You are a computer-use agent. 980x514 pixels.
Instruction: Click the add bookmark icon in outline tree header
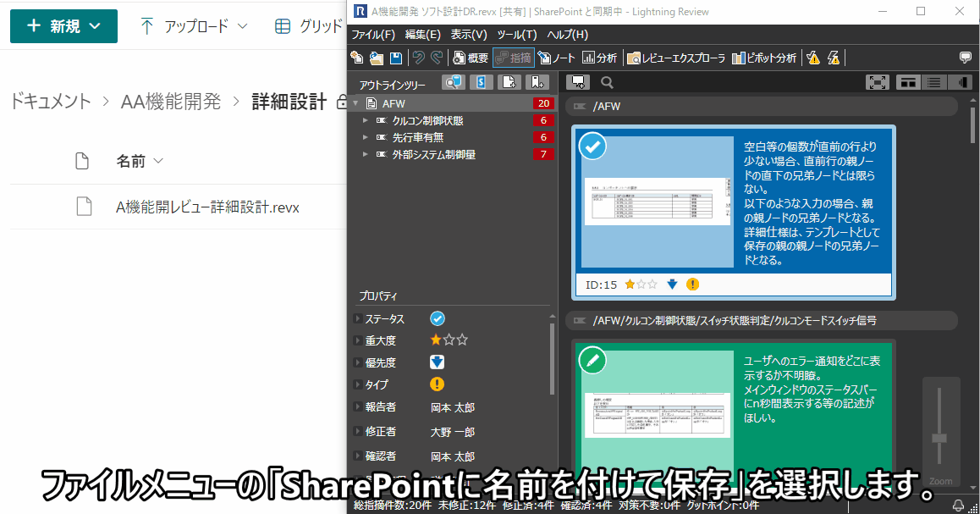[537, 82]
